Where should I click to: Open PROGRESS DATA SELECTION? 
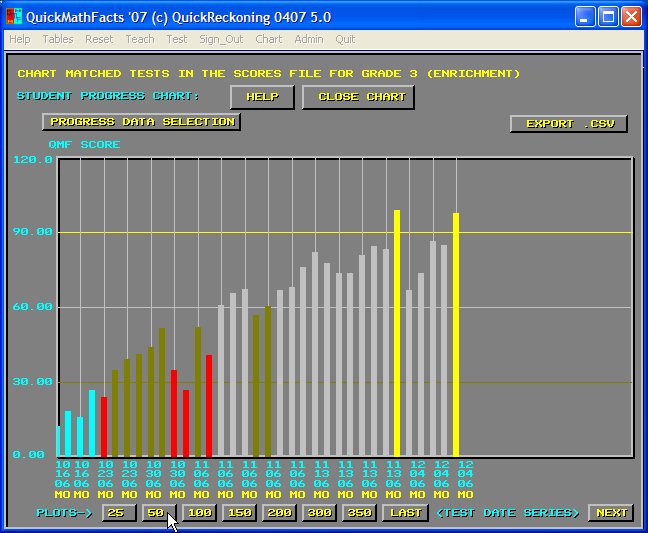pos(141,122)
